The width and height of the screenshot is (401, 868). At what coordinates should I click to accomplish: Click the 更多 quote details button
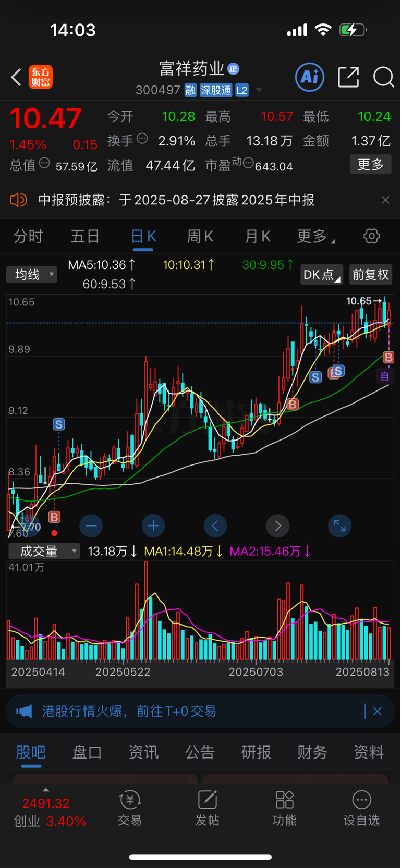coord(371,165)
